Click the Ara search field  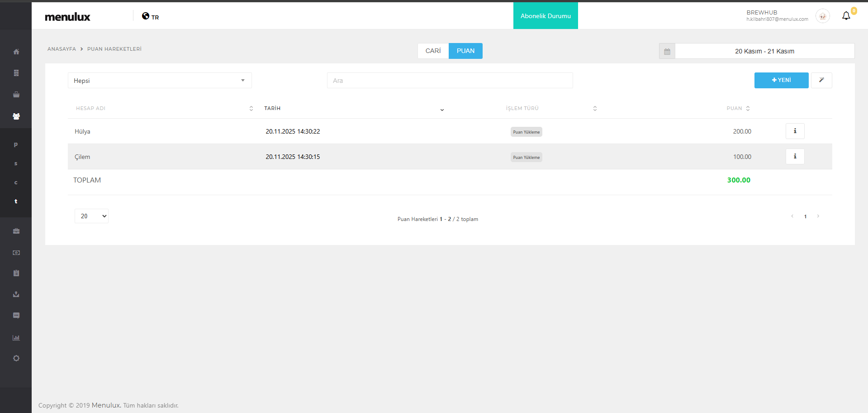(x=450, y=81)
